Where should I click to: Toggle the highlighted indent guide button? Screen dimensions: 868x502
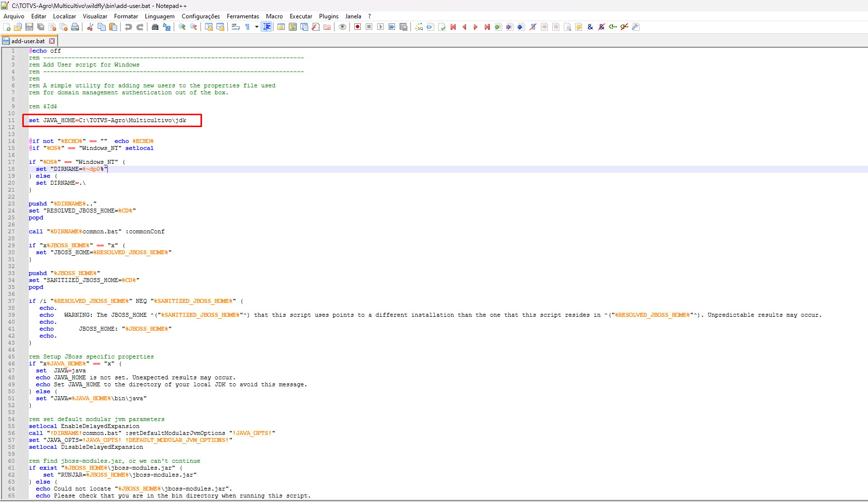(267, 27)
